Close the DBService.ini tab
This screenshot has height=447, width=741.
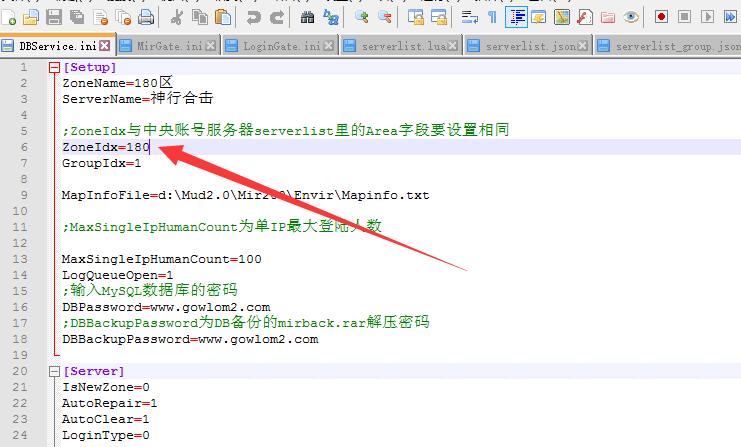pyautogui.click(x=105, y=46)
